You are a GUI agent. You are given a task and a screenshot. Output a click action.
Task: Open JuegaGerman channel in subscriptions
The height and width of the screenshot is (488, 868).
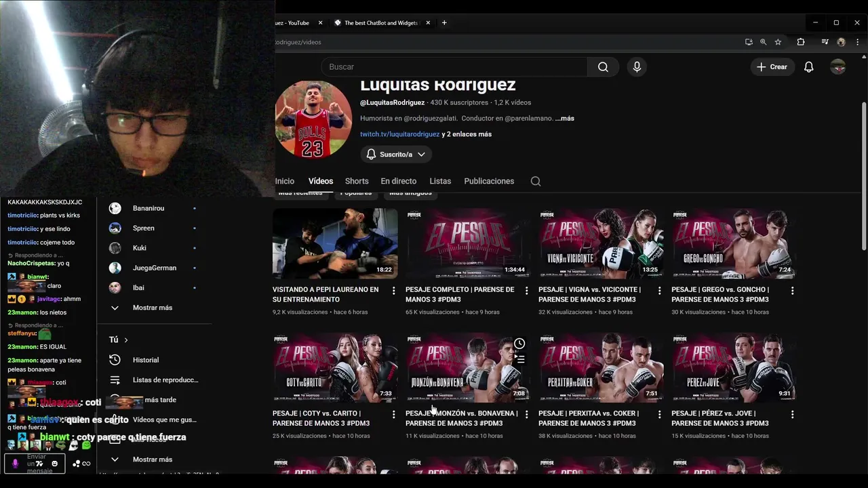[153, 268]
